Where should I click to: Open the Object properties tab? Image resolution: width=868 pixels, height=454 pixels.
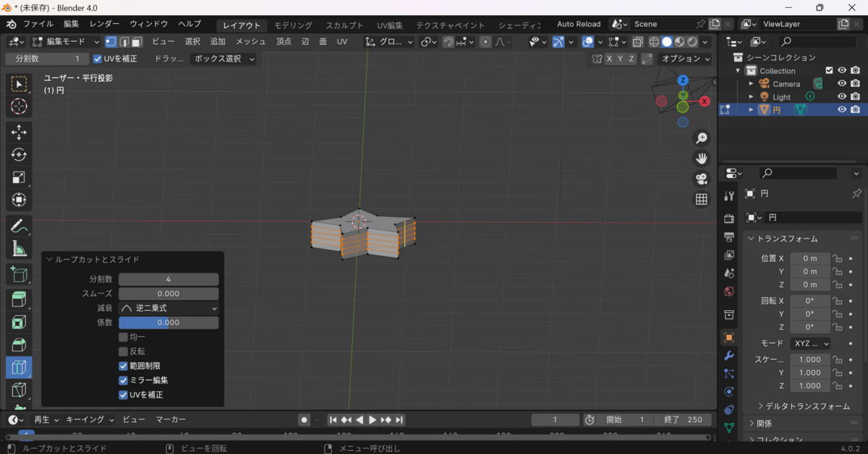click(x=729, y=338)
